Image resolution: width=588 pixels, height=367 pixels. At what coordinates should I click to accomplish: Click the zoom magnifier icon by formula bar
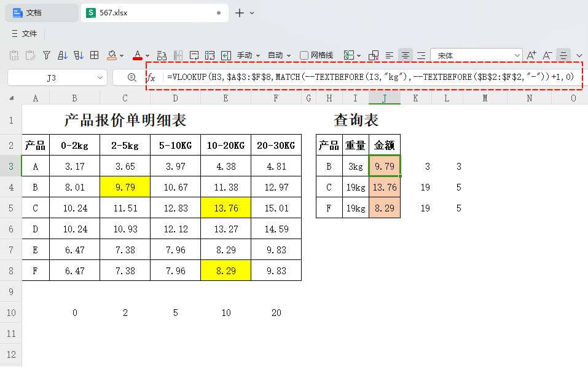131,77
